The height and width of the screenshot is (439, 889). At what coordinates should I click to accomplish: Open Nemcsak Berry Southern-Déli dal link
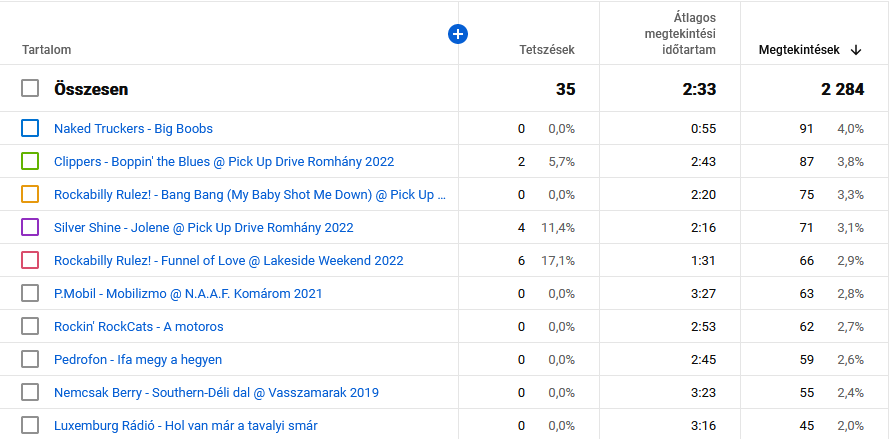pos(216,392)
